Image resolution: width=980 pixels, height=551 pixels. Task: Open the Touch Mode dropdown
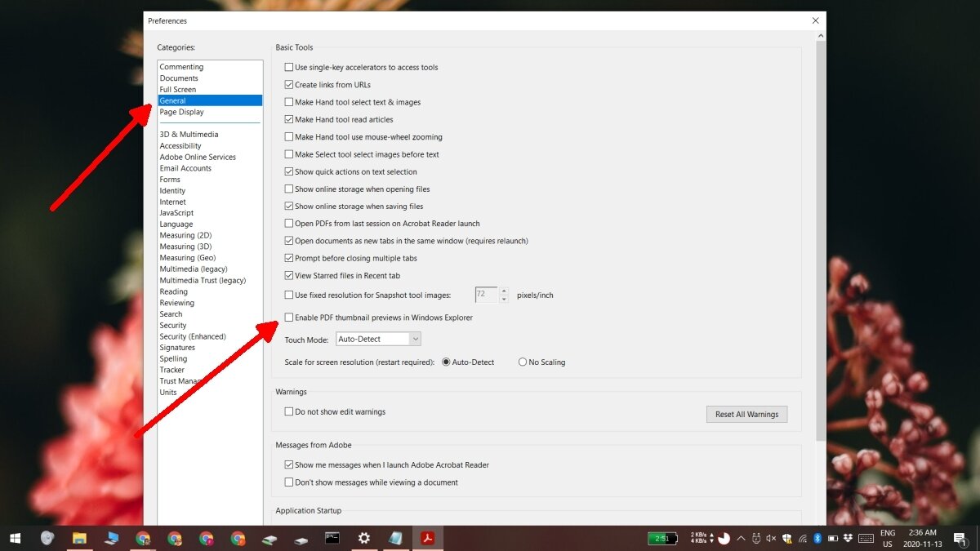pos(379,339)
